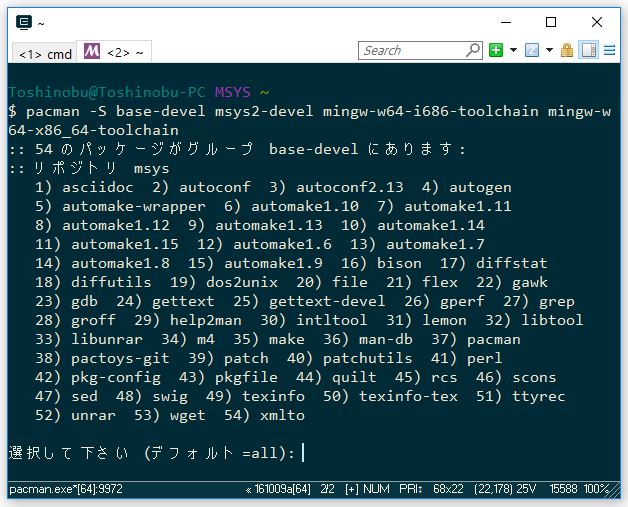This screenshot has width=628, height=507.
Task: Click the [+] indicator in status bar
Action: pyautogui.click(x=352, y=489)
